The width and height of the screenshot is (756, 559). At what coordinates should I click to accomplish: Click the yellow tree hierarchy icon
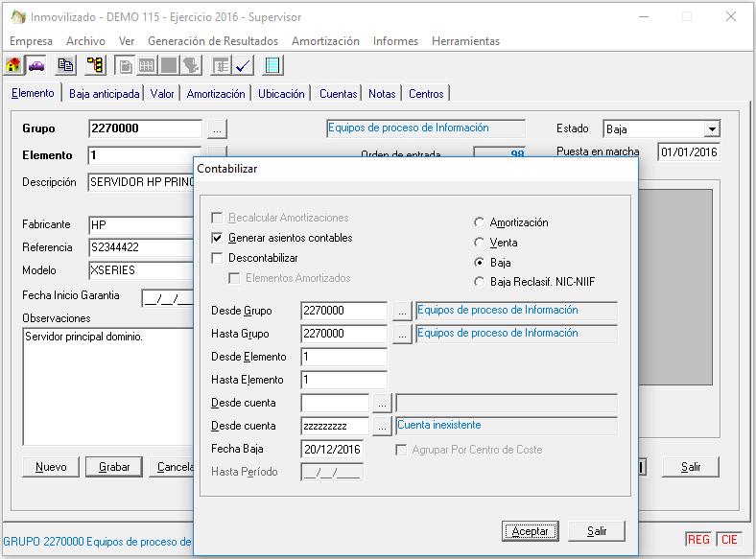click(x=95, y=65)
